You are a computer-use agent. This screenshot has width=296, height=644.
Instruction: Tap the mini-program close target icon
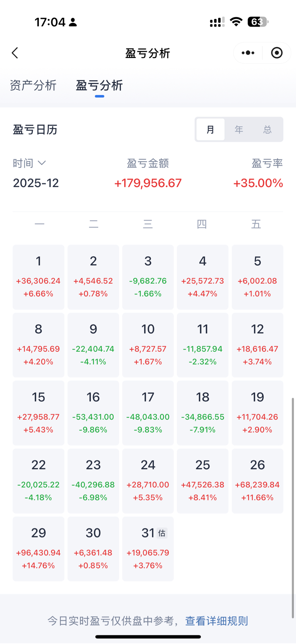pos(277,53)
